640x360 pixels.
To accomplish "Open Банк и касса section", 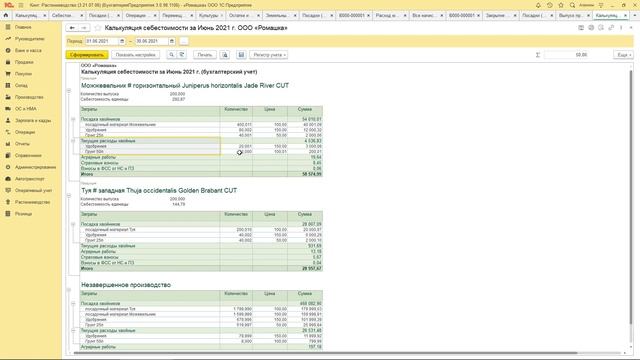I will (x=28, y=51).
